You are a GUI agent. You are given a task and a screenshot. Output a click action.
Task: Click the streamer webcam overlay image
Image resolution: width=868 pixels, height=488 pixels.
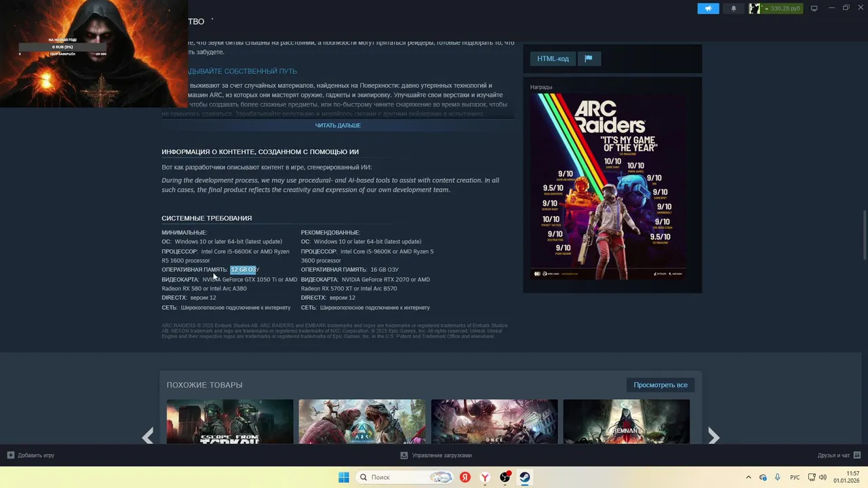[94, 54]
